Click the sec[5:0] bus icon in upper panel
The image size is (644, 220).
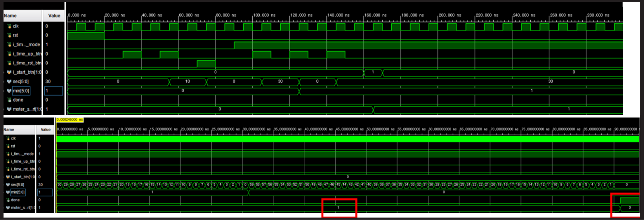point(9,82)
